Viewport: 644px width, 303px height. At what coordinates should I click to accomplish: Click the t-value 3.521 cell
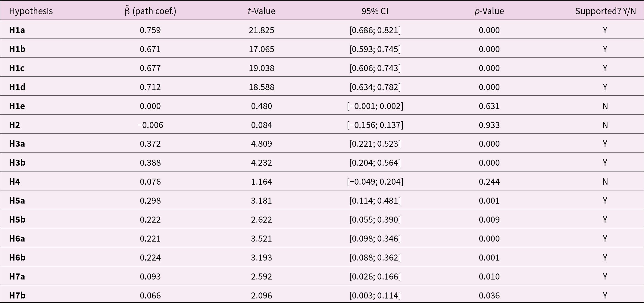[261, 239]
